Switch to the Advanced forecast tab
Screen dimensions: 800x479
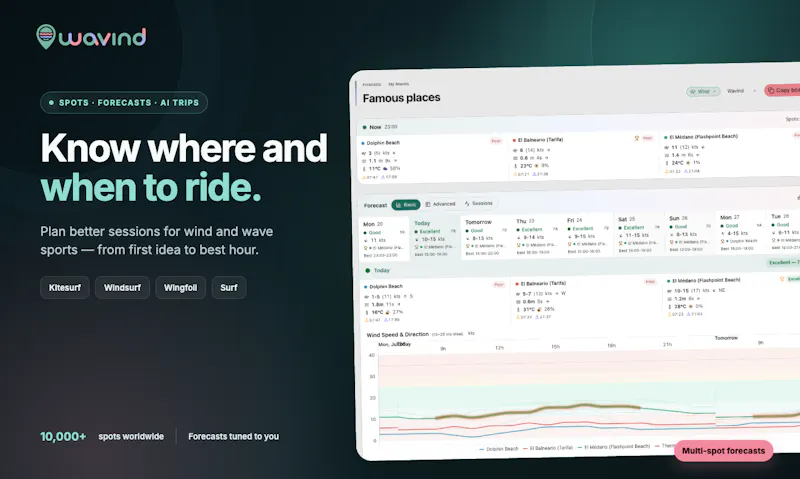pyautogui.click(x=440, y=204)
